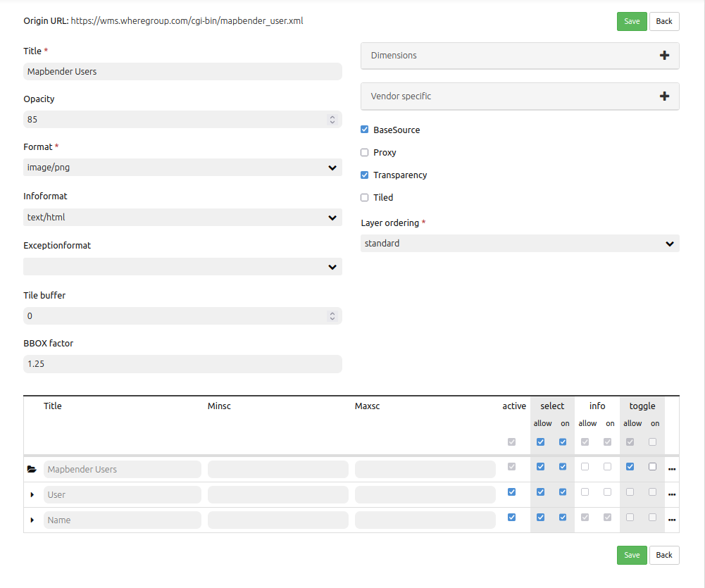Open the Layer ordering dropdown
The height and width of the screenshot is (588, 705).
[520, 244]
